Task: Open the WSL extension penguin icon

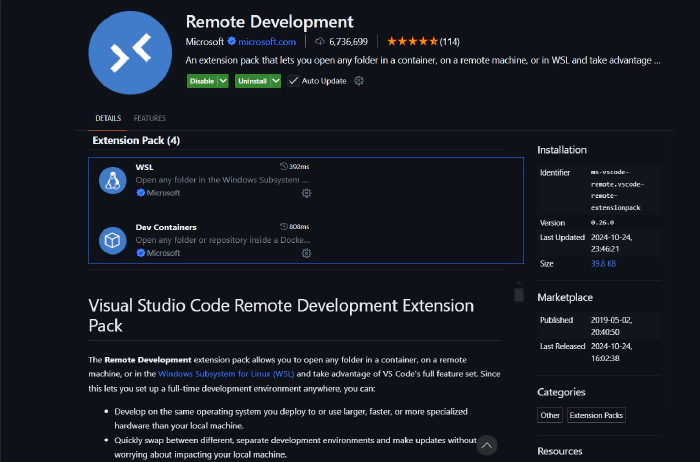Action: click(111, 180)
